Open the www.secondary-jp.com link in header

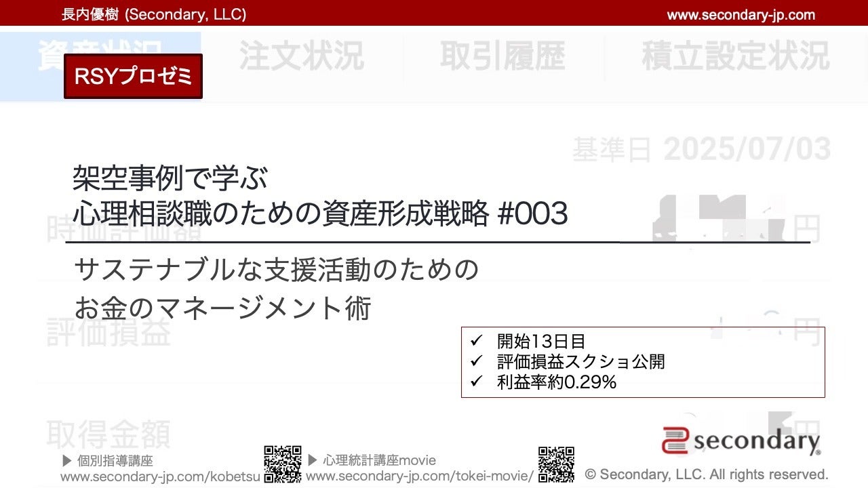click(x=741, y=15)
